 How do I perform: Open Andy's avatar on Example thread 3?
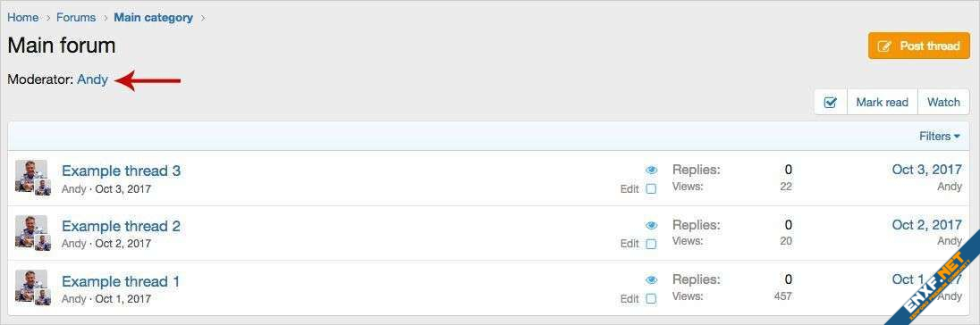[x=31, y=176]
